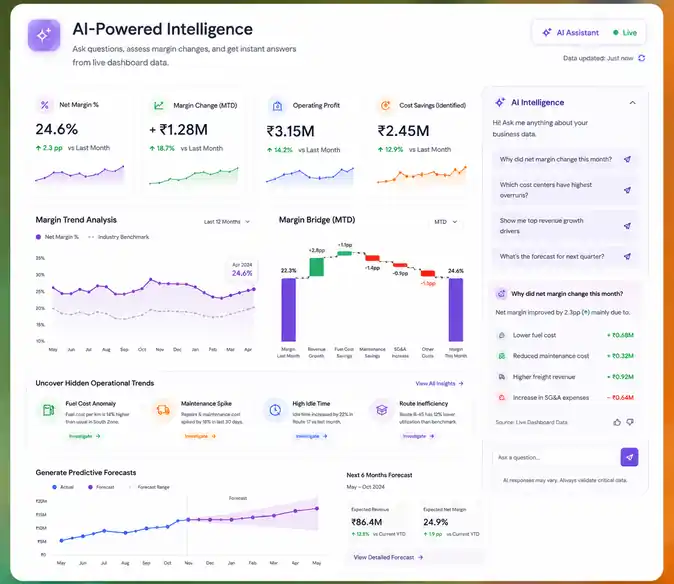This screenshot has height=584, width=674.
Task: Click the ₹2.45M cost savings value
Action: (403, 131)
